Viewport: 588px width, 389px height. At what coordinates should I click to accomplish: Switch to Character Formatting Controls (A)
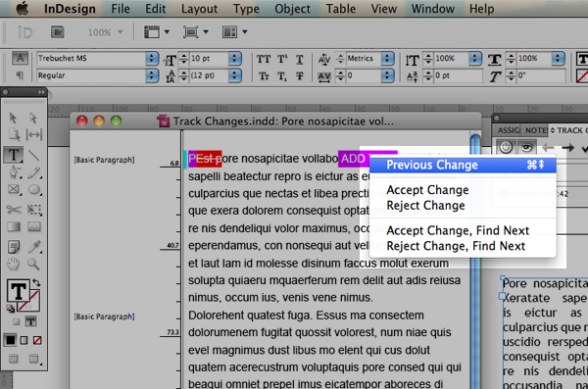pyautogui.click(x=20, y=59)
